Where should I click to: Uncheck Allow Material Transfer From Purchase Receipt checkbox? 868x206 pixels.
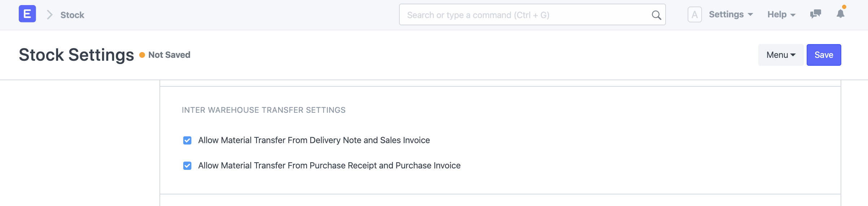[187, 166]
